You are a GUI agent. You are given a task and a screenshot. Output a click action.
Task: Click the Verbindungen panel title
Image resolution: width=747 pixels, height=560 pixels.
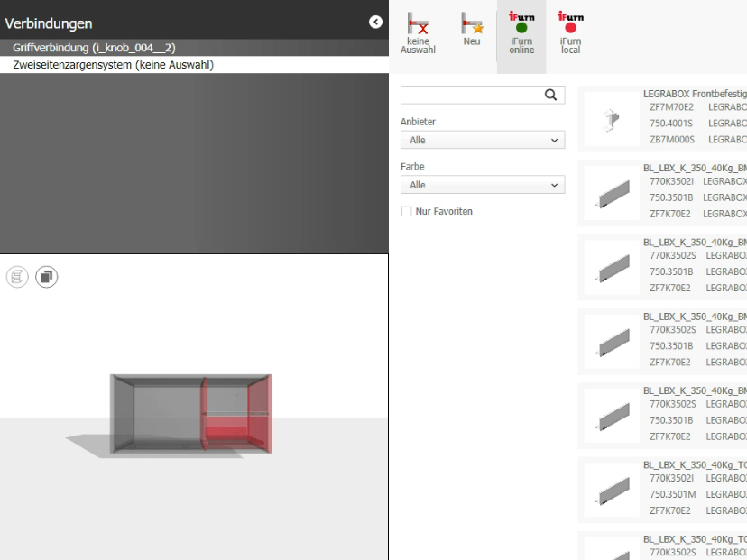coord(49,23)
